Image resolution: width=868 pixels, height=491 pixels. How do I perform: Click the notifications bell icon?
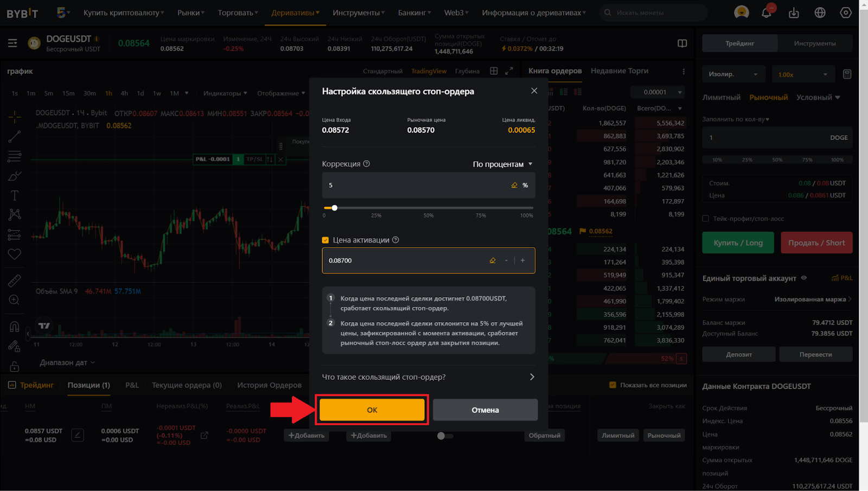pos(767,12)
